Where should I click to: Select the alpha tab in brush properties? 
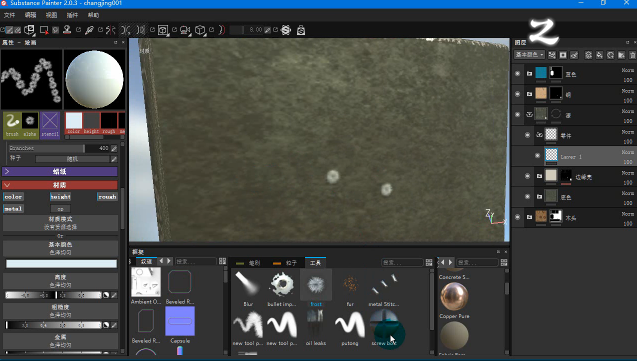click(30, 125)
